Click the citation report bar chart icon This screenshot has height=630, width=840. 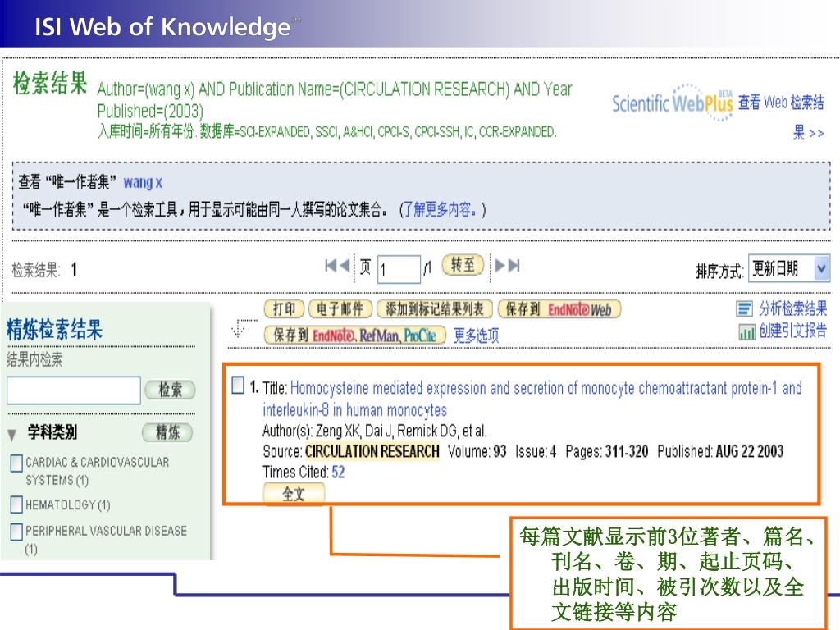coord(746,332)
